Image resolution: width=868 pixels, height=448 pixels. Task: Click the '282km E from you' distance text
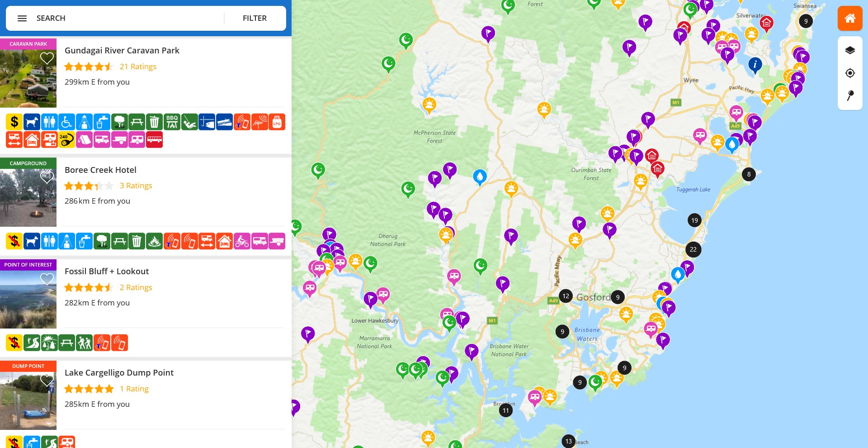(x=97, y=303)
